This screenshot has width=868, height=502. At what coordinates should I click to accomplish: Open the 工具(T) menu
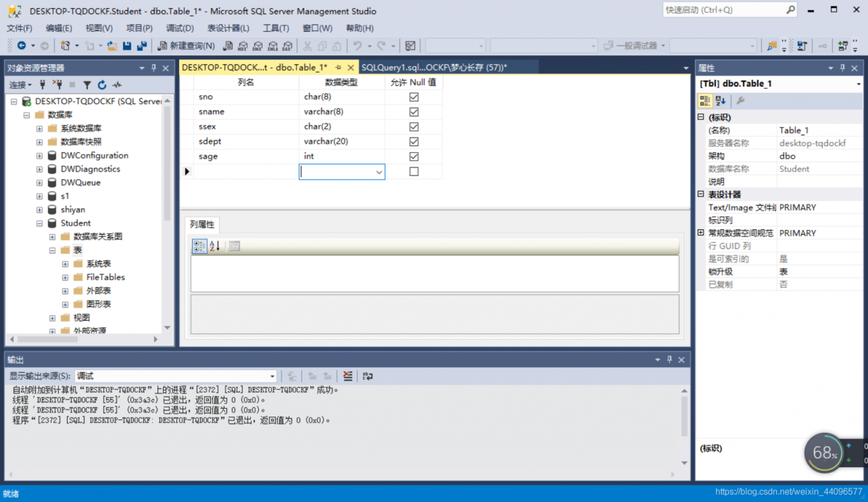click(276, 28)
